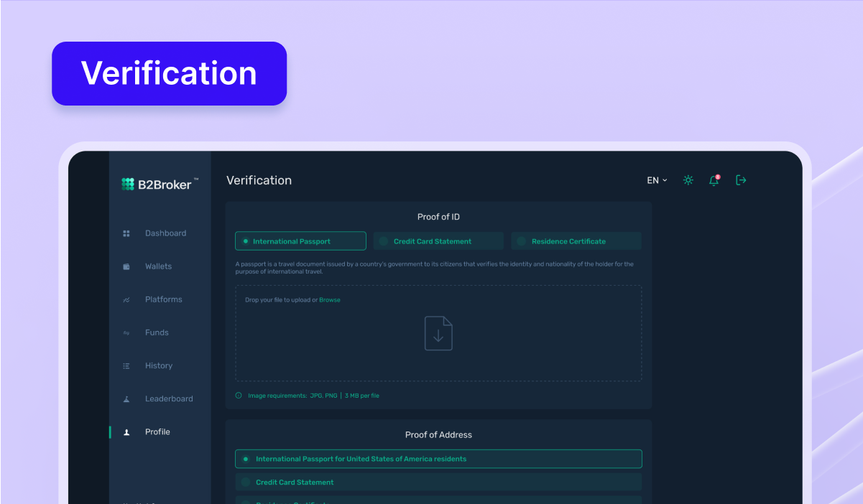Screen dimensions: 863x504
Task: Click the Proof of Address heading
Action: [x=438, y=434]
